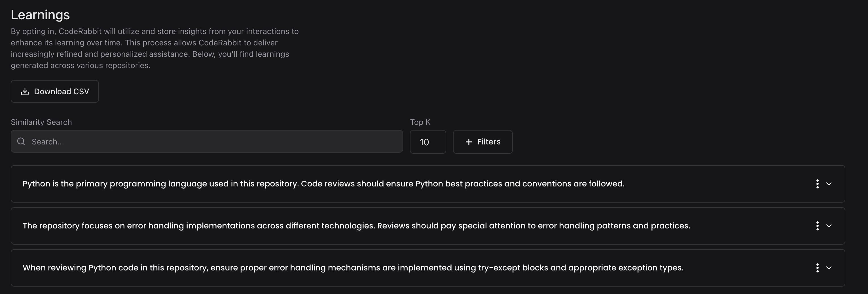Expand the try-except blocks learning chevron

[829, 268]
